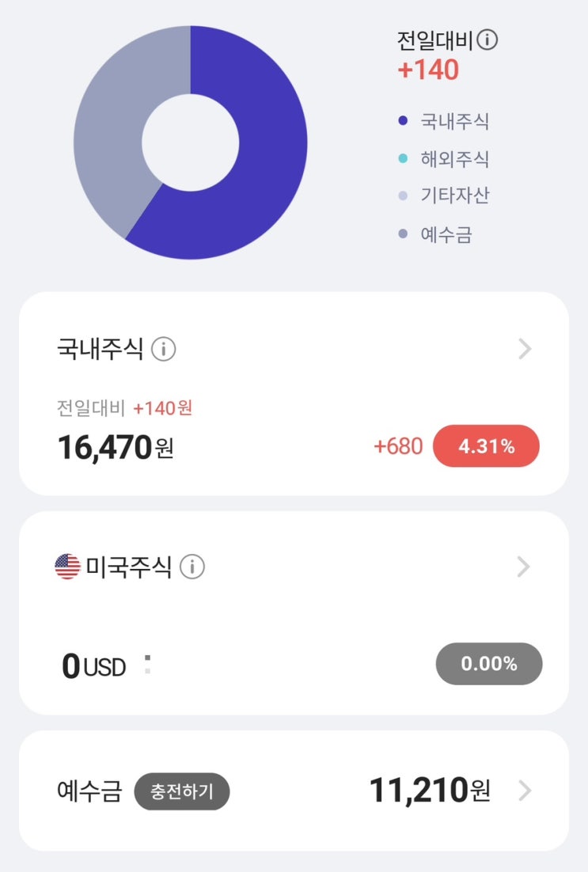This screenshot has height=872, width=588.
Task: Expand the 미국주식 card chevron
Action: tap(524, 567)
